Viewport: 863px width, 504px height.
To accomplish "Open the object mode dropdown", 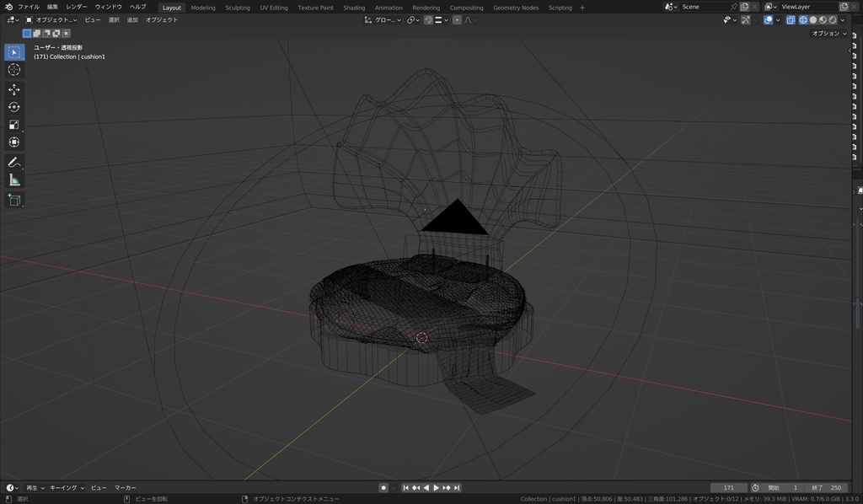I will (x=51, y=19).
